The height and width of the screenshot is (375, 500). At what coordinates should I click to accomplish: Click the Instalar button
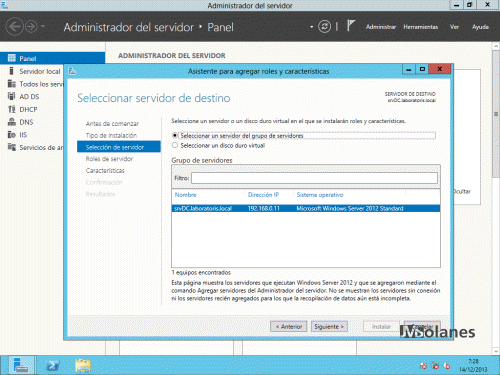click(381, 327)
